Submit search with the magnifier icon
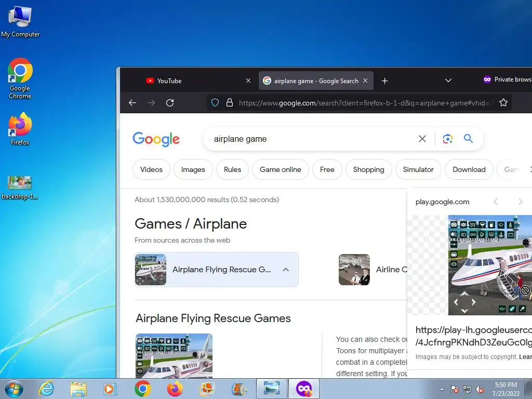The width and height of the screenshot is (532, 399). [468, 138]
